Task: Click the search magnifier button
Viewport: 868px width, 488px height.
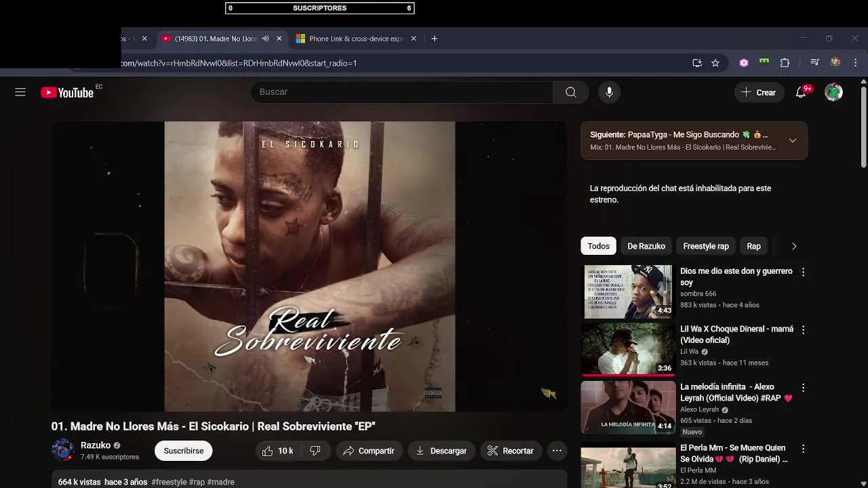Action: (571, 92)
